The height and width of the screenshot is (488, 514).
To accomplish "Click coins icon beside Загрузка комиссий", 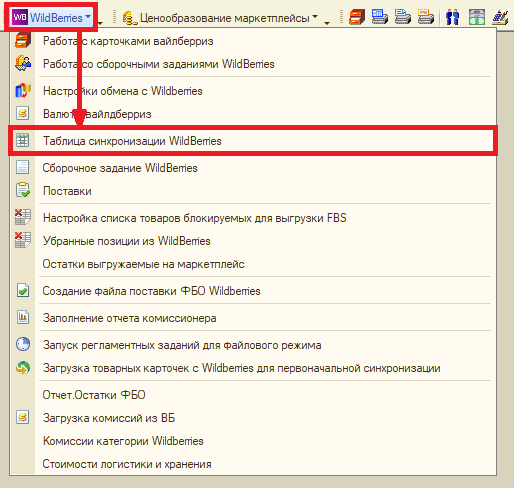I will [23, 417].
